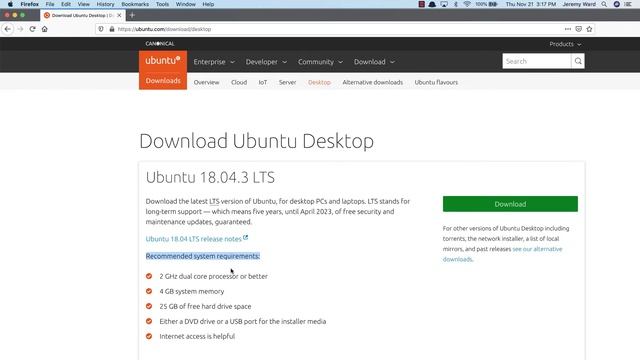Image resolution: width=640 pixels, height=360 pixels.
Task: Save page to Pocket icon
Action: pyautogui.click(x=578, y=29)
